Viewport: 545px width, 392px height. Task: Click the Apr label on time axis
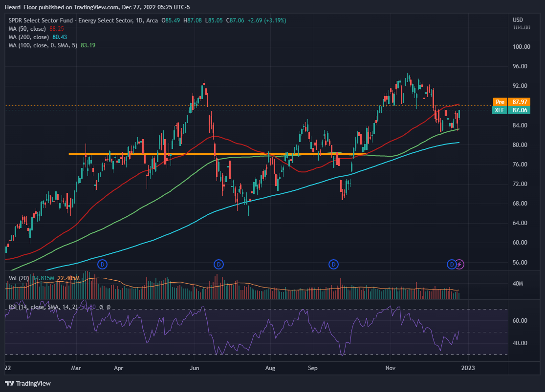point(118,368)
